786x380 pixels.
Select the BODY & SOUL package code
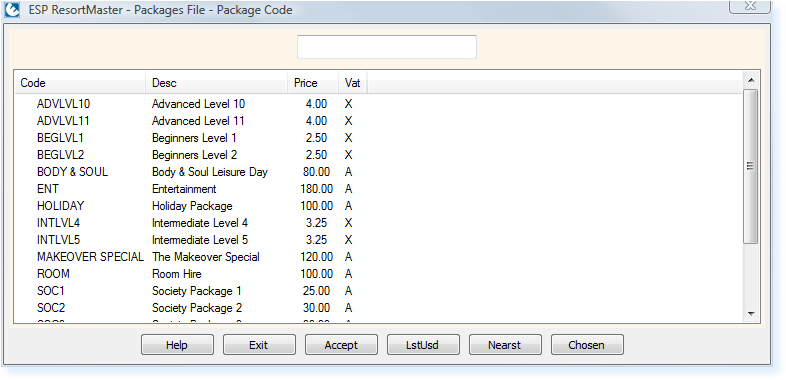(x=72, y=172)
